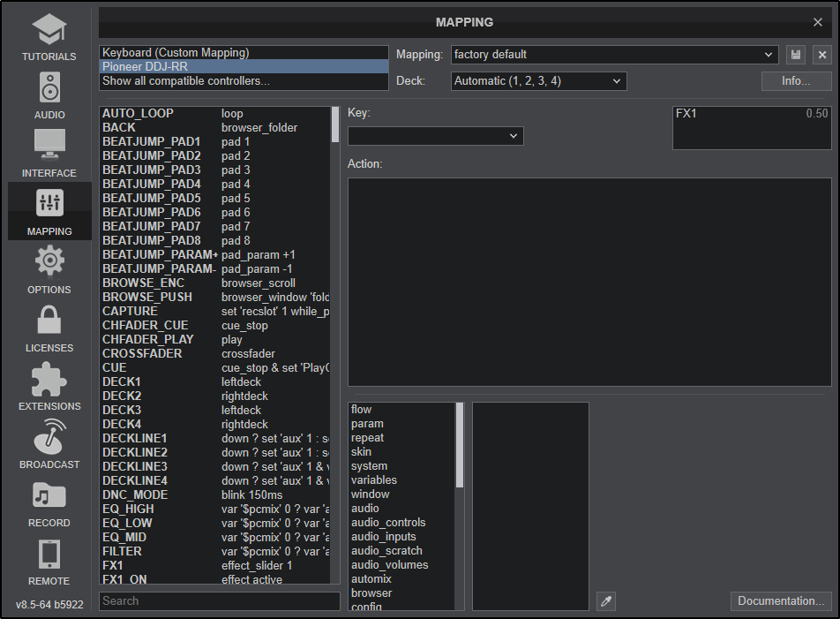The width and height of the screenshot is (840, 619).
Task: Open the Broadcast panel
Action: (x=49, y=445)
